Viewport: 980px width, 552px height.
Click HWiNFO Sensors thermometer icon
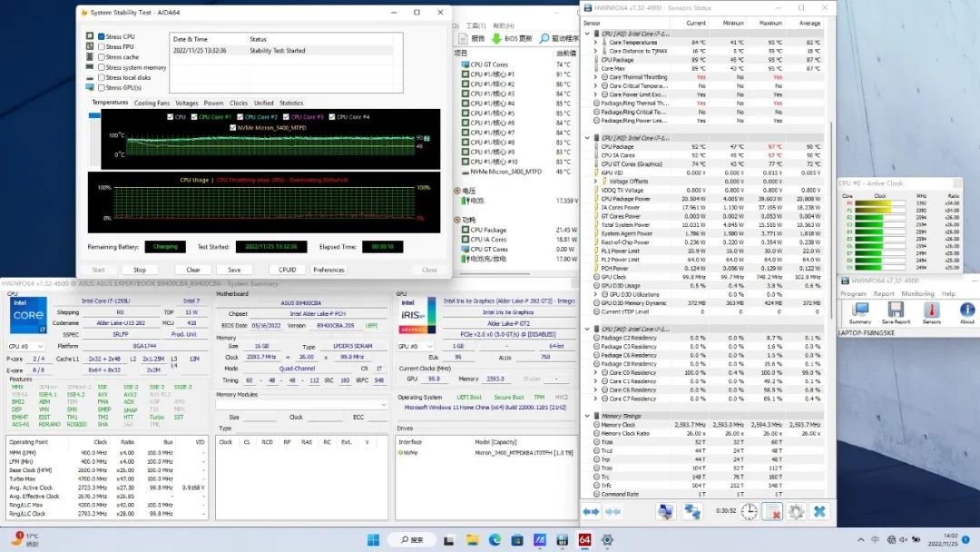931,312
